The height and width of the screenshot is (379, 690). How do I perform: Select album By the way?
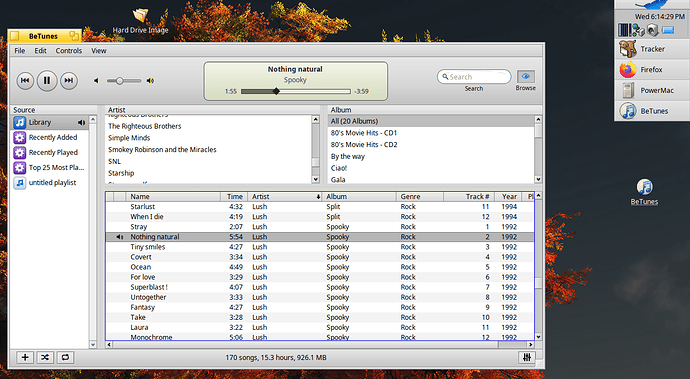[x=431, y=156]
